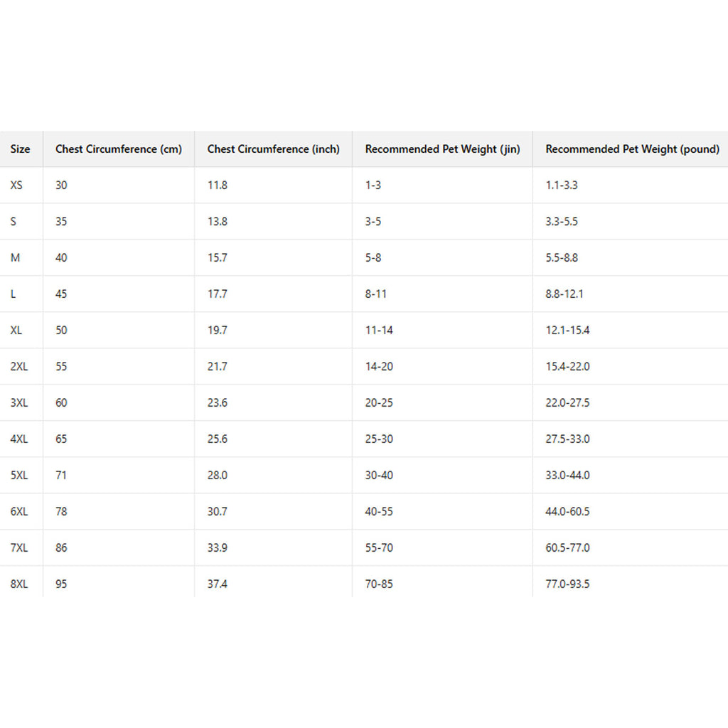This screenshot has width=728, height=728.
Task: Select the 1.1-3.3 pound weight cell
Action: pos(562,185)
